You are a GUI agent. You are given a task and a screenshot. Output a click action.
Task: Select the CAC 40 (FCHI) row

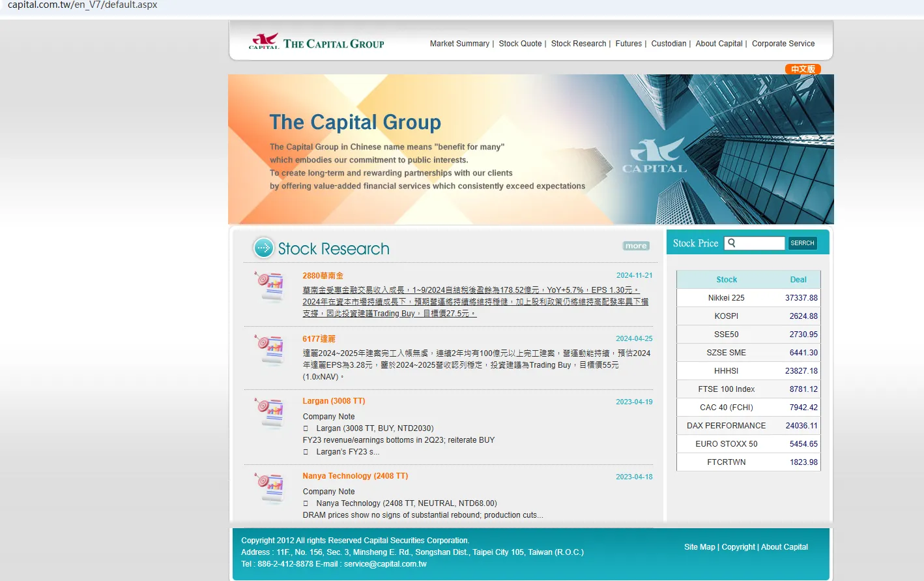coord(749,408)
